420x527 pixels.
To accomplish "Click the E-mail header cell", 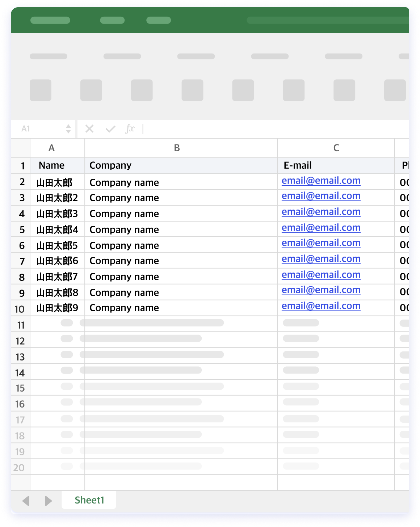I will pyautogui.click(x=298, y=165).
